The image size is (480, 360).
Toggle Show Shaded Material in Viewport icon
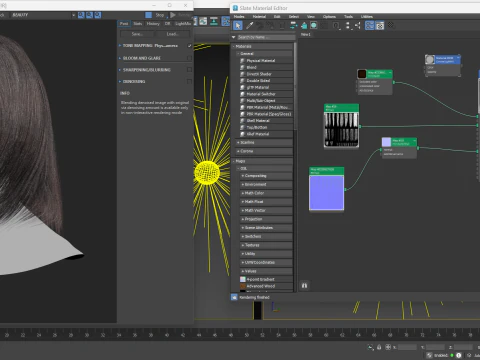click(314, 25)
